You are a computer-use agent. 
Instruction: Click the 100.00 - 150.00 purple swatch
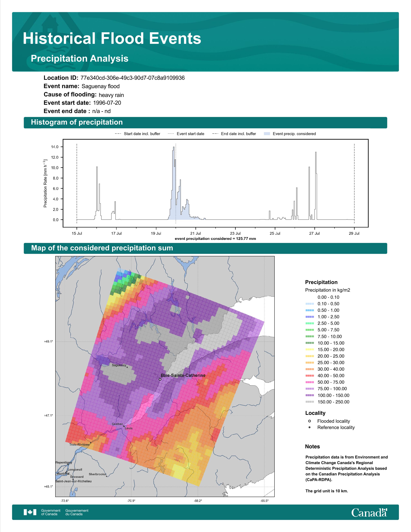[x=309, y=395]
